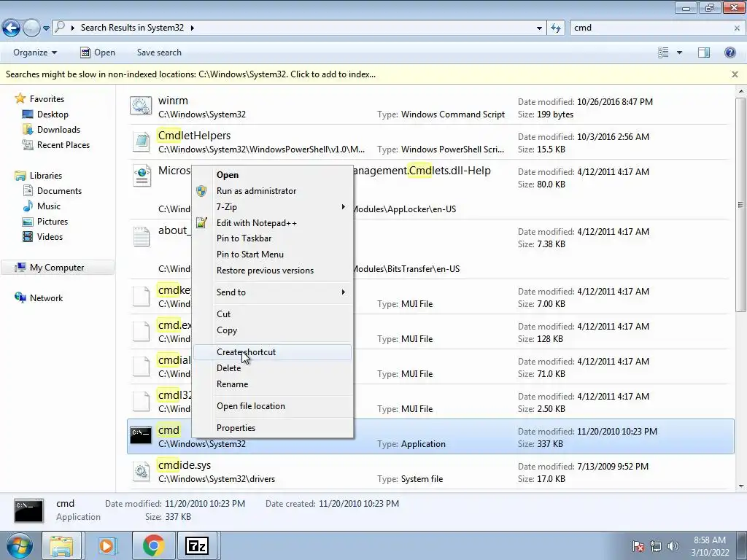The image size is (747, 560).
Task: Open the recent pages dropdown arrow
Action: coord(46,28)
